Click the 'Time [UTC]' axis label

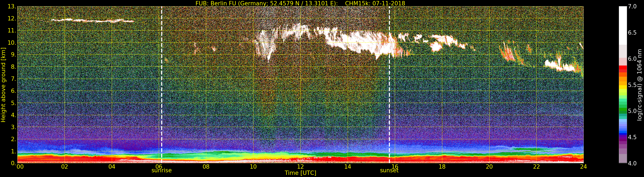300,173
